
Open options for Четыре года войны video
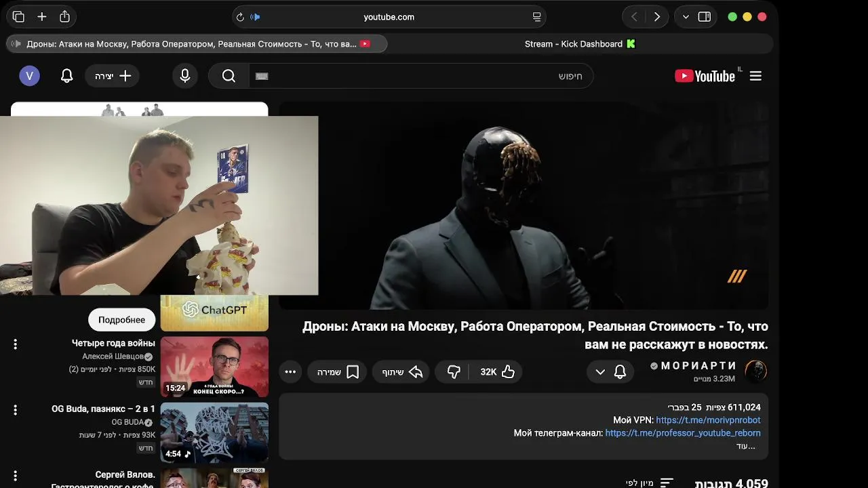[15, 344]
